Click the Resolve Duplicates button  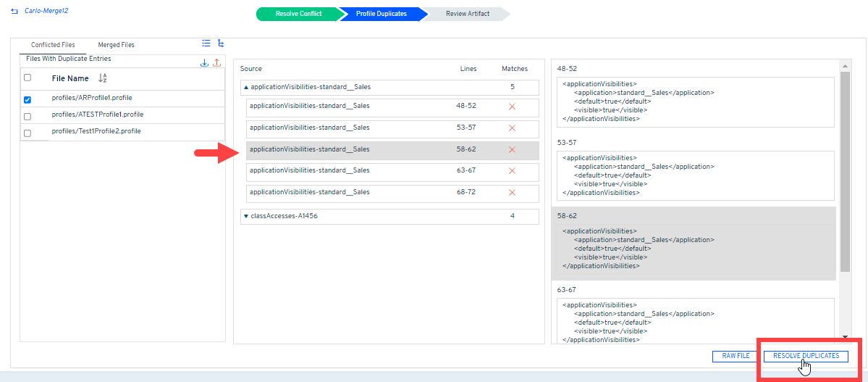[x=806, y=356]
